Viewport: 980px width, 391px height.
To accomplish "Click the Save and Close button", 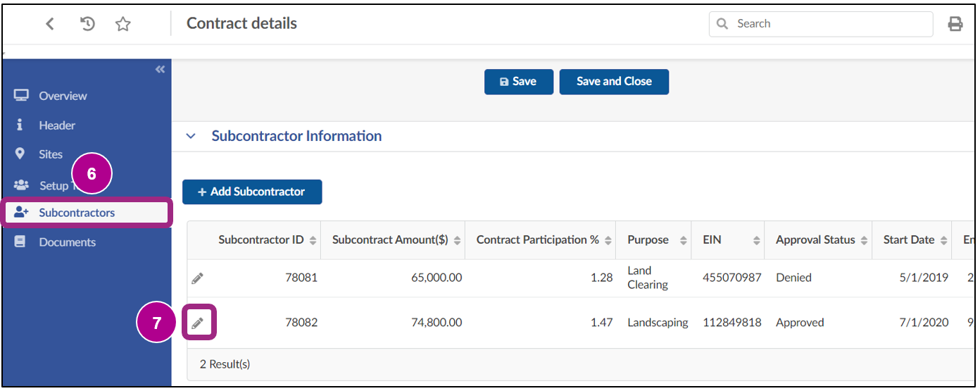I will click(614, 82).
